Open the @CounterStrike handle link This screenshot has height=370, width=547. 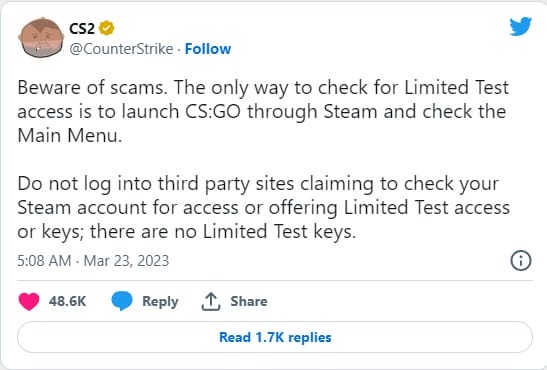(121, 49)
